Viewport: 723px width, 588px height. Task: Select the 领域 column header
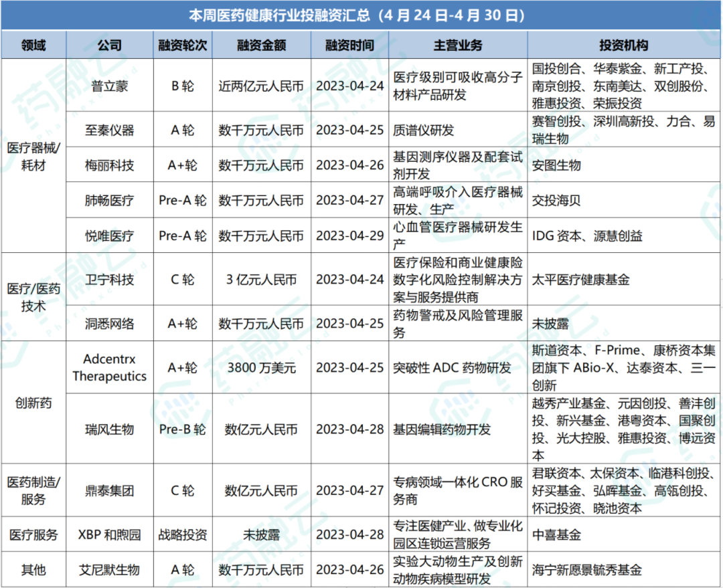coord(33,45)
